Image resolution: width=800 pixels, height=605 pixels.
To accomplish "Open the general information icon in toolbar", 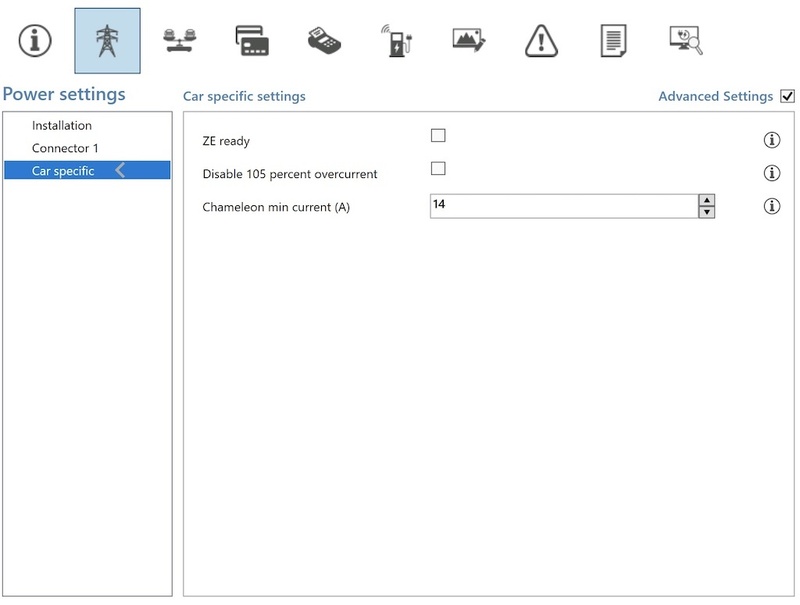I will (35, 41).
